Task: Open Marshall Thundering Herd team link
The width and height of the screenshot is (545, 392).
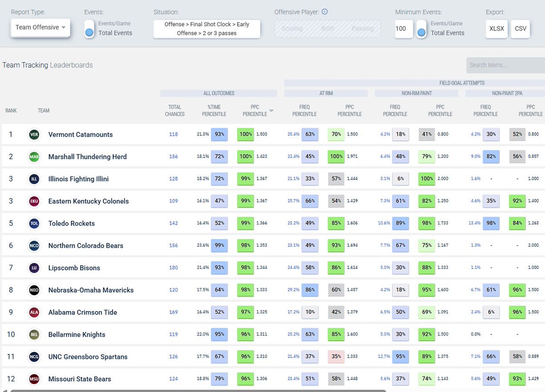Action: click(x=88, y=157)
